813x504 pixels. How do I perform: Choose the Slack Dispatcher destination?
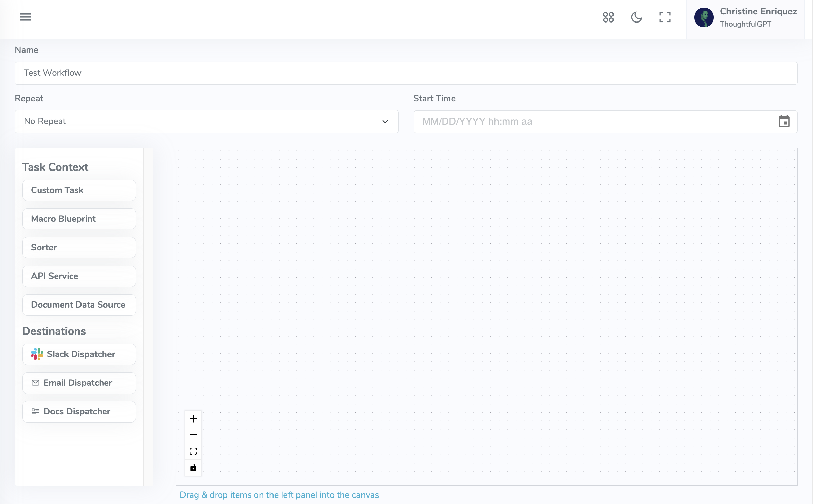pyautogui.click(x=79, y=354)
